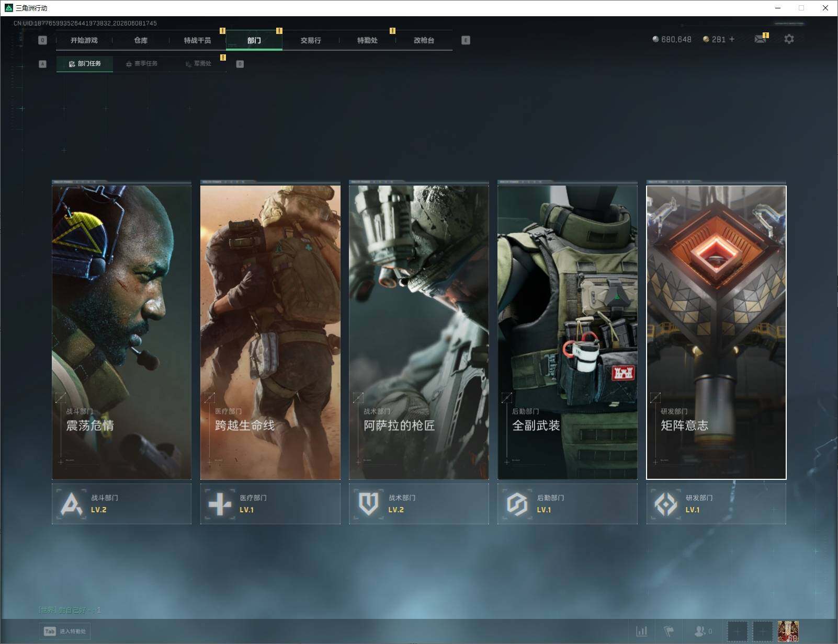Click the E next-tab key icon
Screen dimensions: 838x644
tap(466, 40)
